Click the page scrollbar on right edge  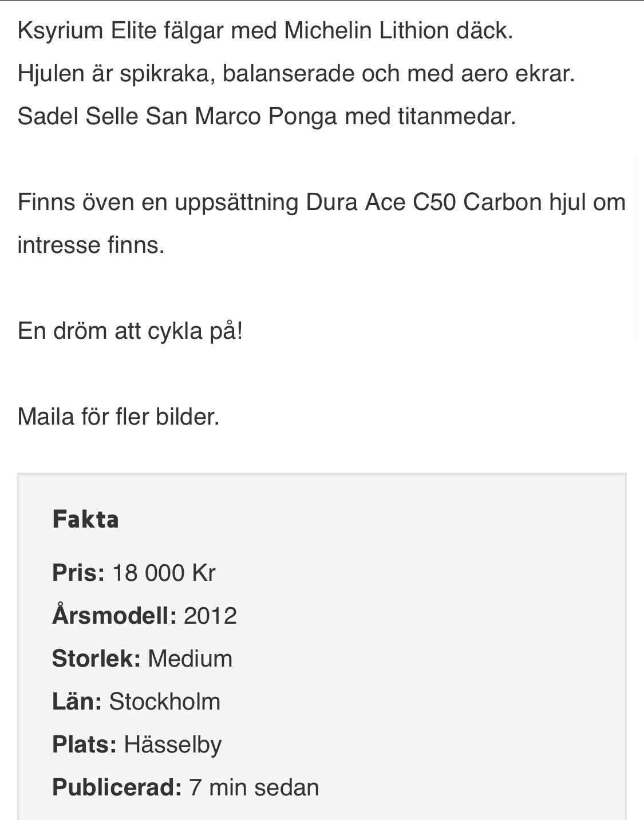click(x=639, y=249)
